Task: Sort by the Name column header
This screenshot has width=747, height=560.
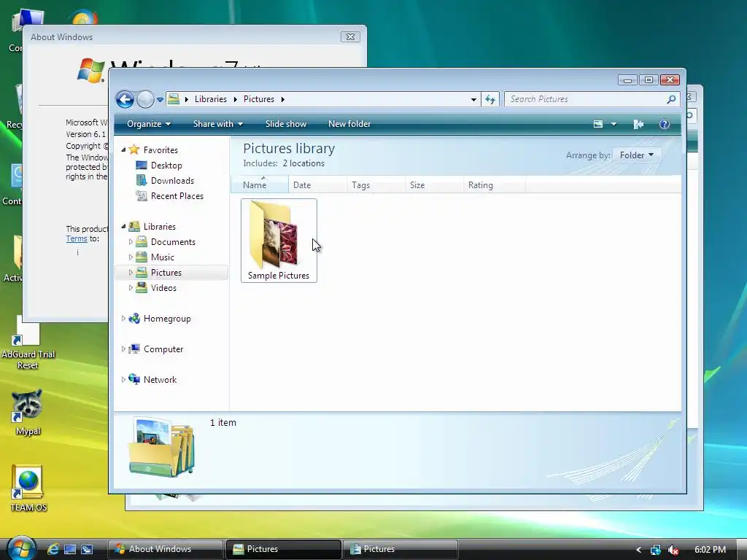Action: pos(260,184)
